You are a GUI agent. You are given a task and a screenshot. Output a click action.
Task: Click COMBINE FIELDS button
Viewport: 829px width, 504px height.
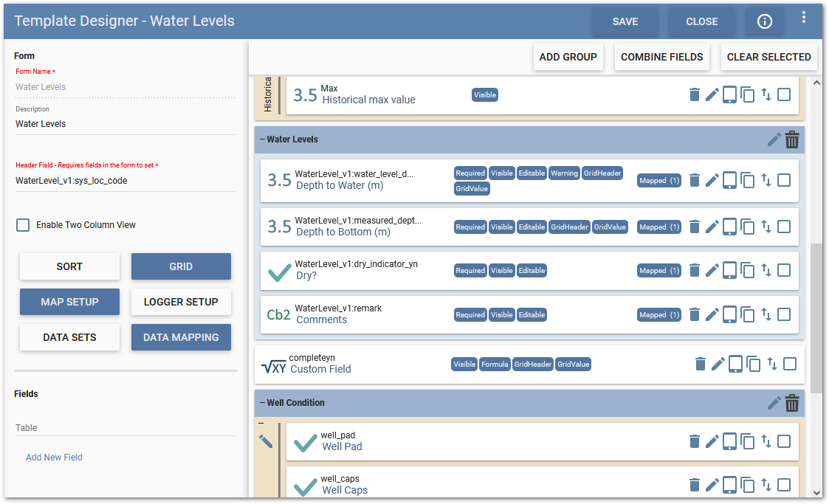coord(661,57)
